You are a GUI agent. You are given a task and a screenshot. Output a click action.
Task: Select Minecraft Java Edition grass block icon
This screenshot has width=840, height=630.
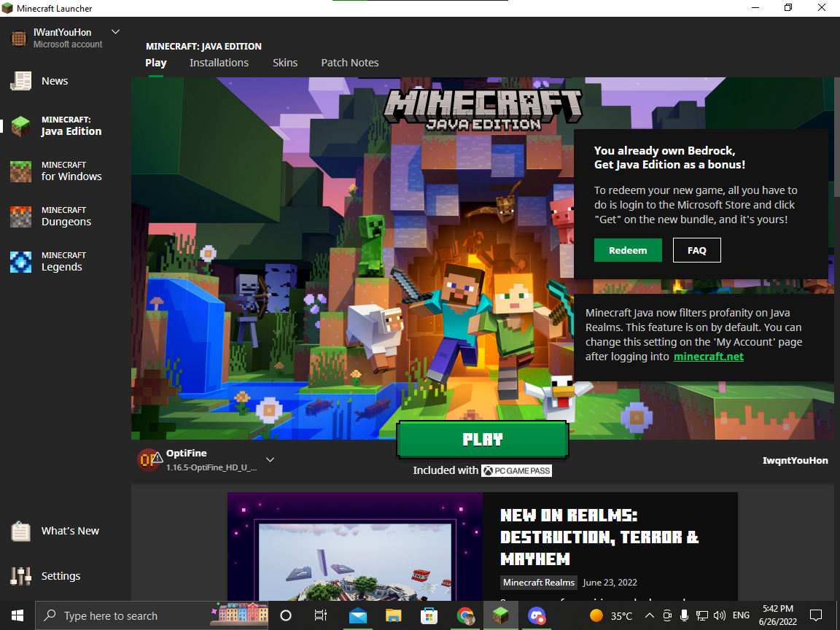pyautogui.click(x=20, y=125)
